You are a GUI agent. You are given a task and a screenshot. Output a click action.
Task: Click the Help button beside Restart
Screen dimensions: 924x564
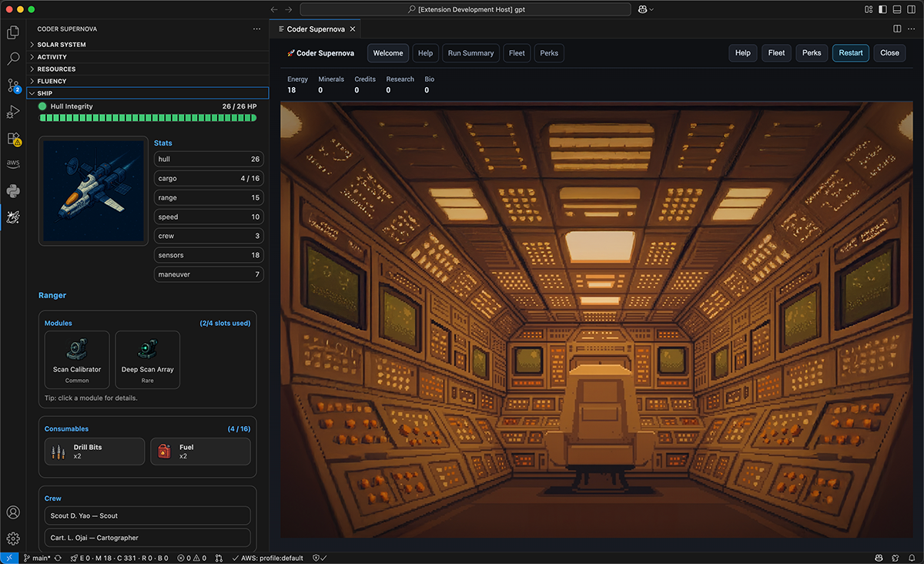[742, 53]
